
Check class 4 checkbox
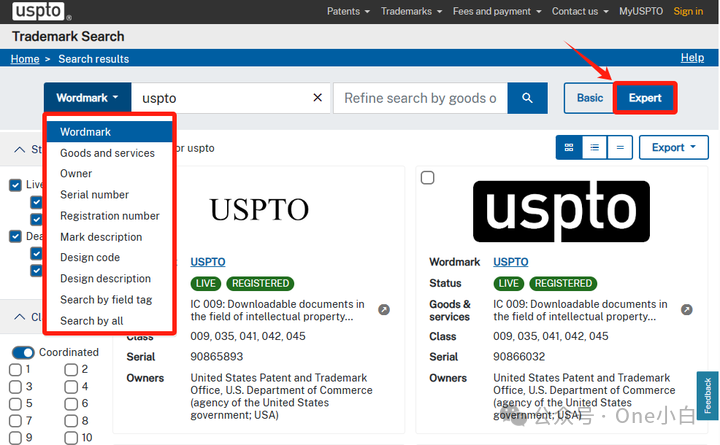point(71,387)
